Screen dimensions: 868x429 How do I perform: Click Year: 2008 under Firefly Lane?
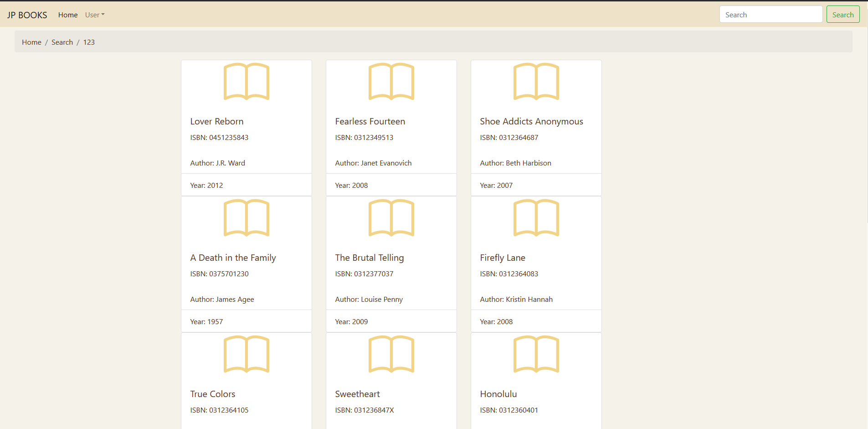[536, 321]
